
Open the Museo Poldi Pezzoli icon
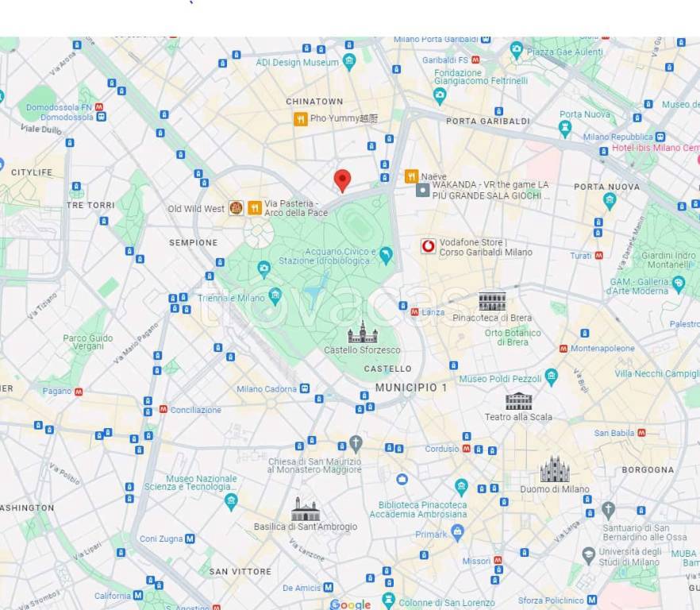tap(552, 377)
